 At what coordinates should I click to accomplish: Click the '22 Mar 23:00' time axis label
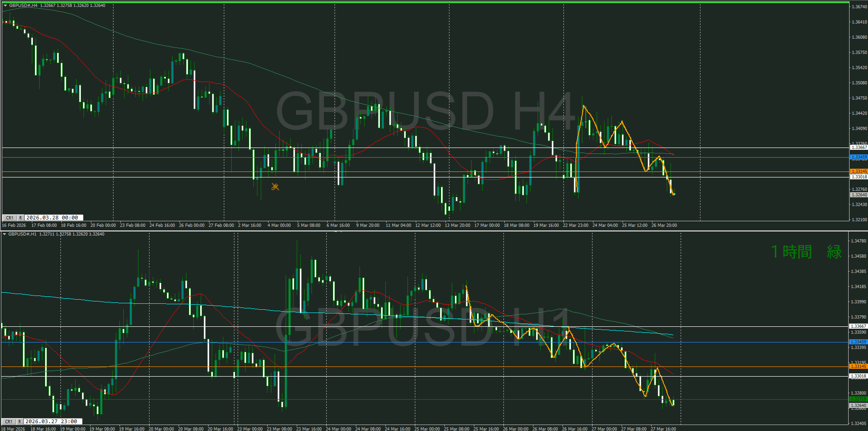pos(575,225)
